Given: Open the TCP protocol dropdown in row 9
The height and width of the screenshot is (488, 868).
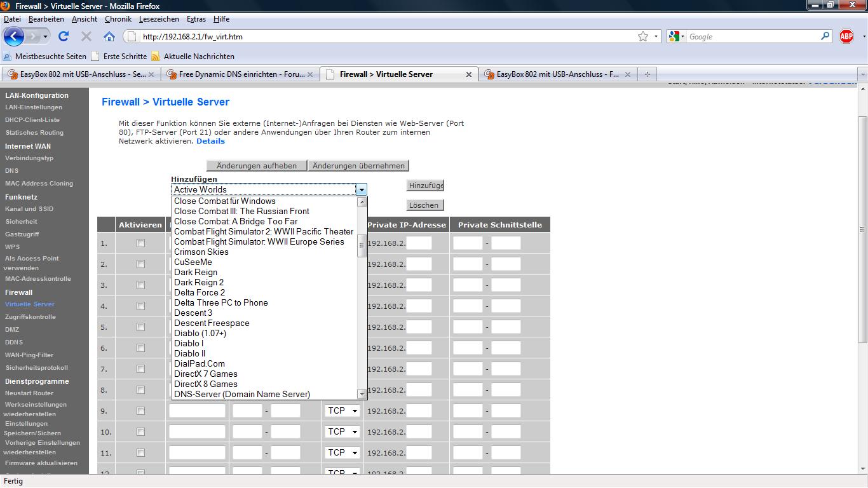Looking at the screenshot, I should 342,411.
